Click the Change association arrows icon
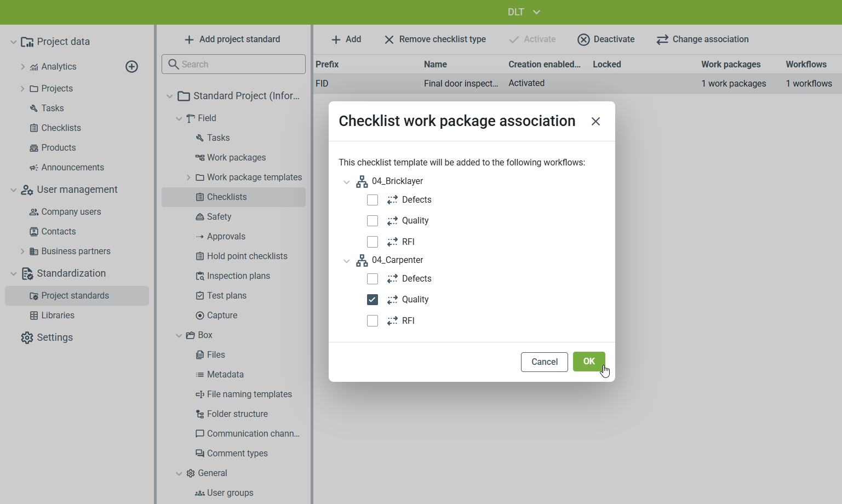Viewport: 842px width, 504px height. (662, 39)
